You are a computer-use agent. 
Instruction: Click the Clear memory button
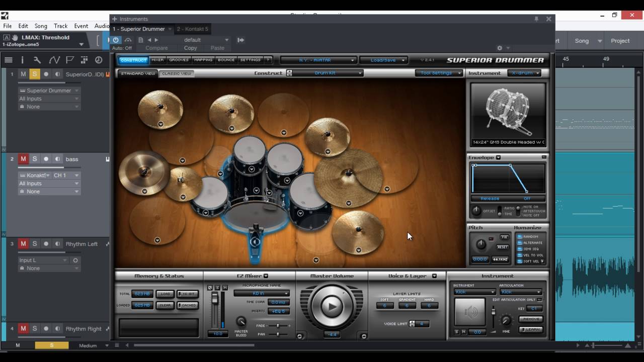165,305
